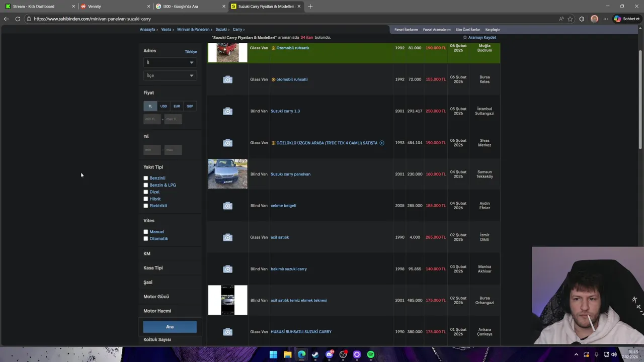Click the Türkiye address link
Viewport: 644px width, 362px height.
pyautogui.click(x=191, y=52)
